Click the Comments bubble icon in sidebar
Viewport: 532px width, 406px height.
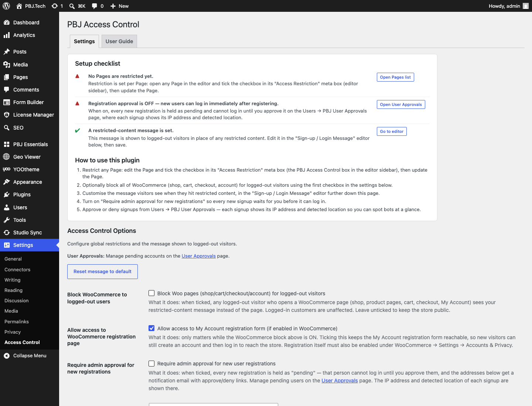[x=7, y=90]
